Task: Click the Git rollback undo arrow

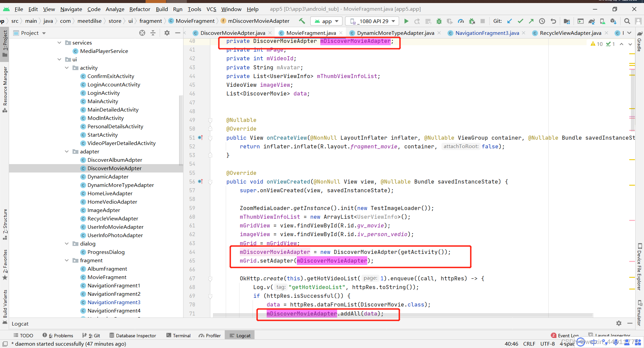Action: 553,21
